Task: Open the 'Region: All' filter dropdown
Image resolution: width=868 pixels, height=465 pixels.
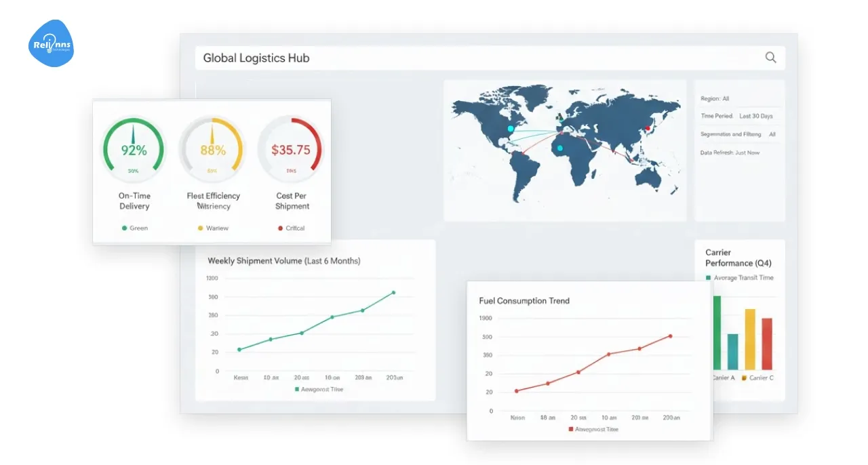Action: click(x=717, y=98)
